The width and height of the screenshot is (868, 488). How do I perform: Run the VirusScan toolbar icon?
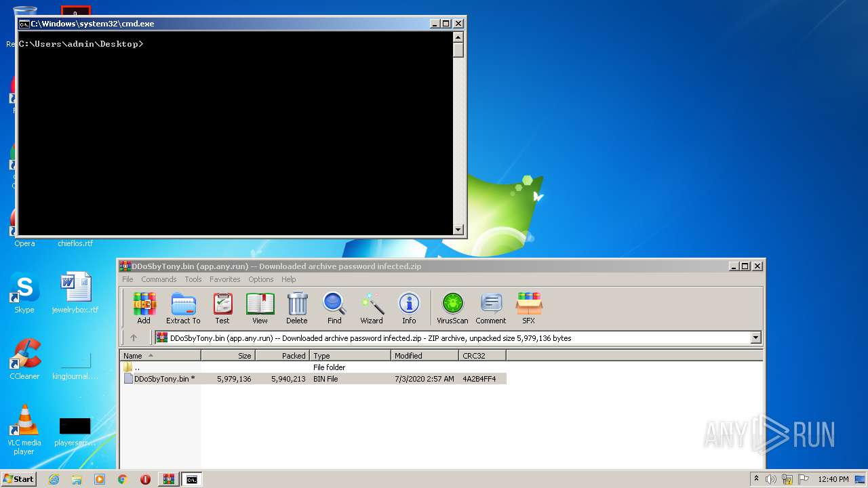point(452,308)
